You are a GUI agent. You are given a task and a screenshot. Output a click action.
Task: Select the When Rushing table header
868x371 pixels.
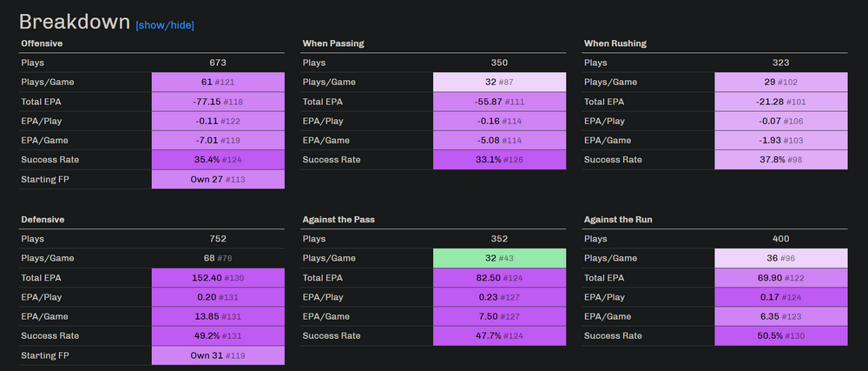pos(615,43)
